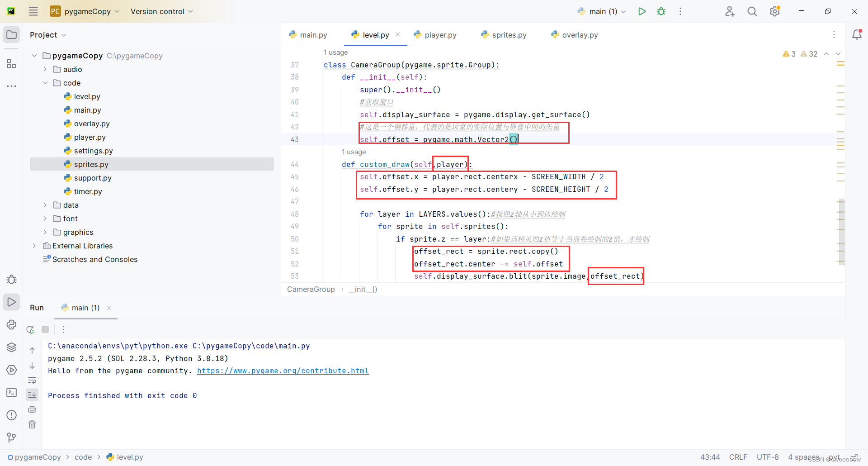Screen dimensions: 868x466
Task: Expand the data folder
Action: (x=45, y=205)
